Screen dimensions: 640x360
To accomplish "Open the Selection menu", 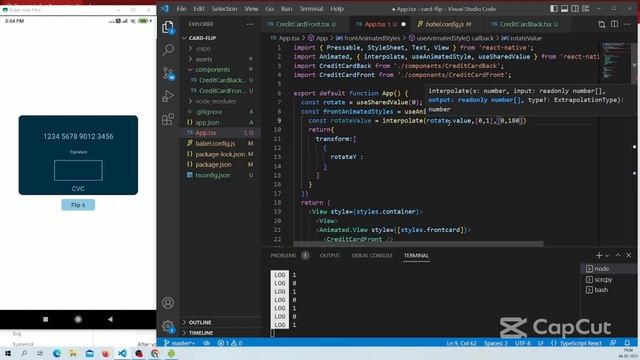I will pos(224,9).
